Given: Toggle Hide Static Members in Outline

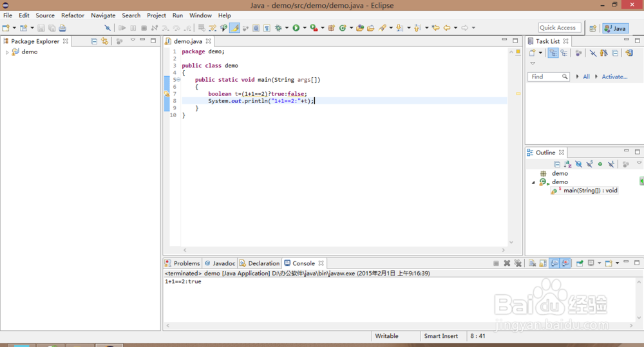Looking at the screenshot, I should 590,164.
